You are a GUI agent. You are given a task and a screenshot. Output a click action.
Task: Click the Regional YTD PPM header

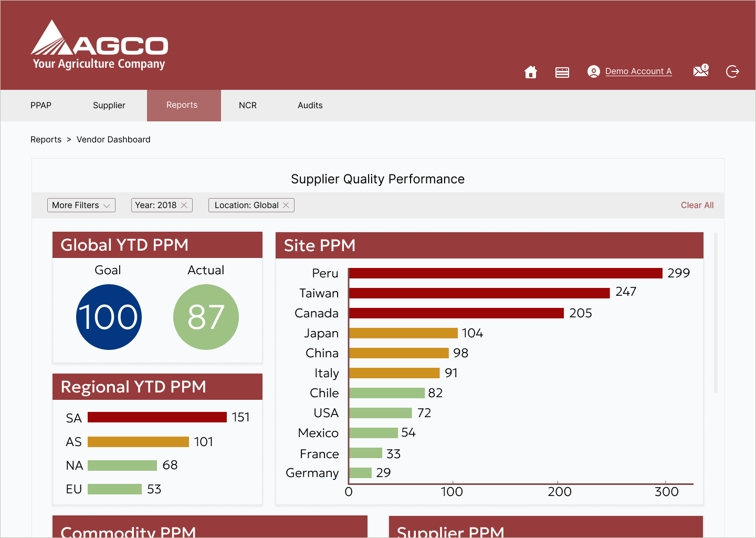coord(157,387)
